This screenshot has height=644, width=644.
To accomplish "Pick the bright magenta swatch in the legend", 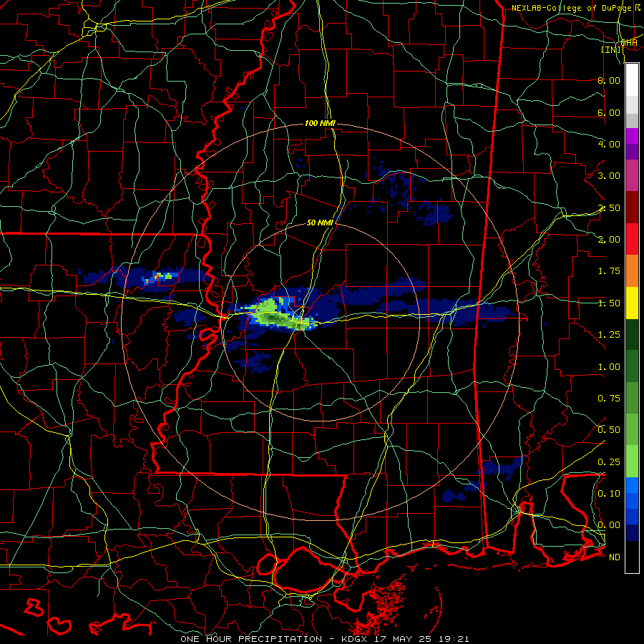I will point(632,136).
